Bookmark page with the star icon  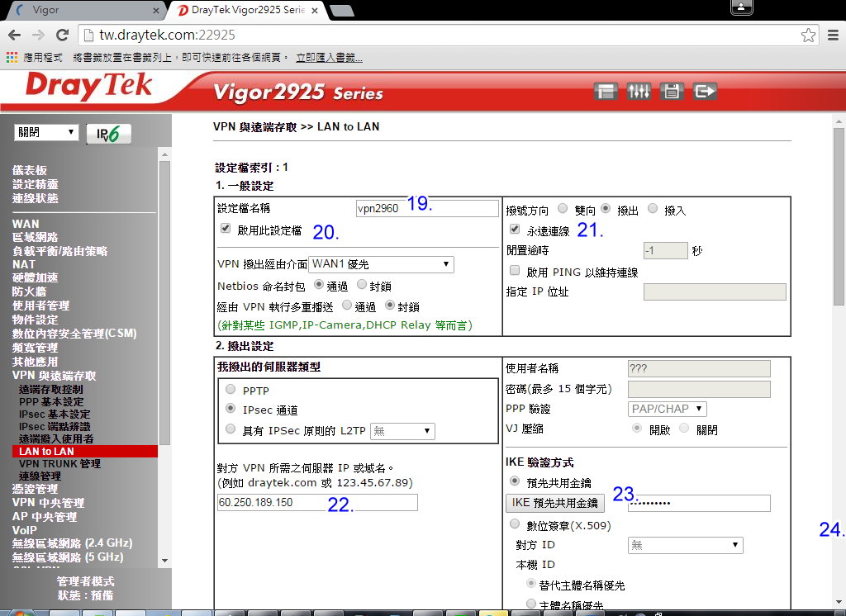tap(808, 36)
